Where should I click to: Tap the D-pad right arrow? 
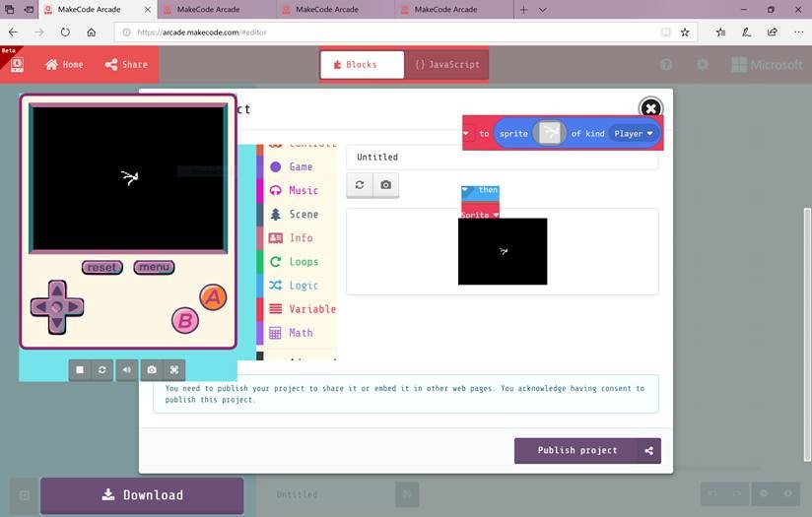tap(75, 307)
